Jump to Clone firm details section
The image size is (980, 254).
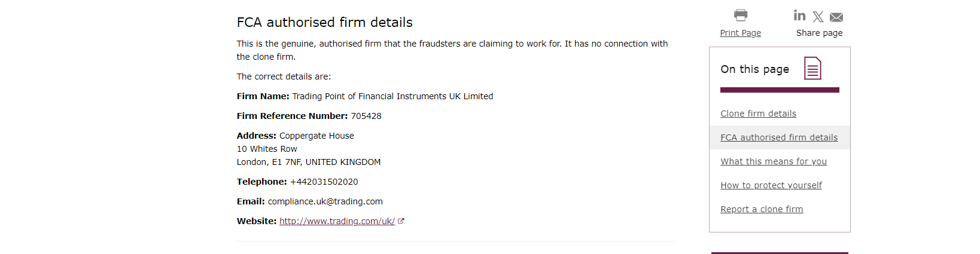(758, 114)
